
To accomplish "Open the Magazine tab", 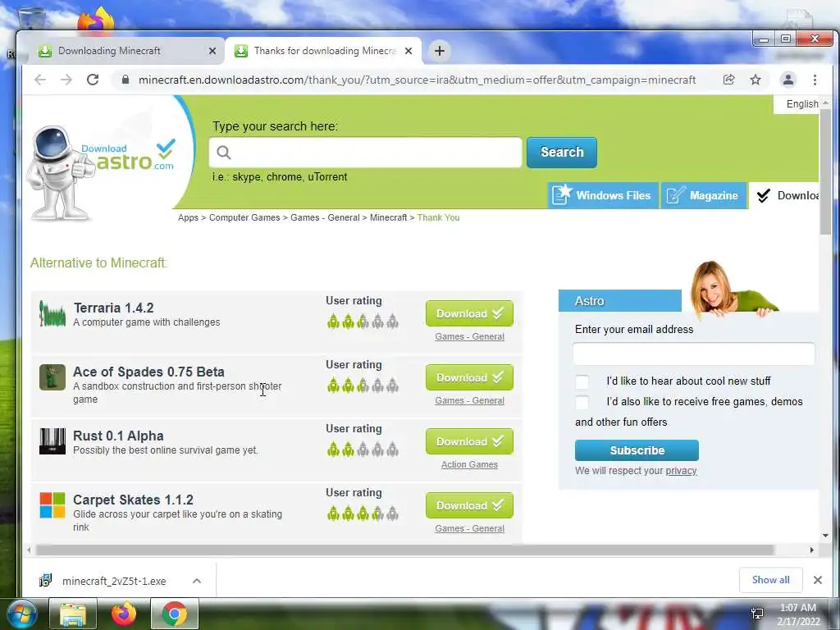I will [703, 195].
